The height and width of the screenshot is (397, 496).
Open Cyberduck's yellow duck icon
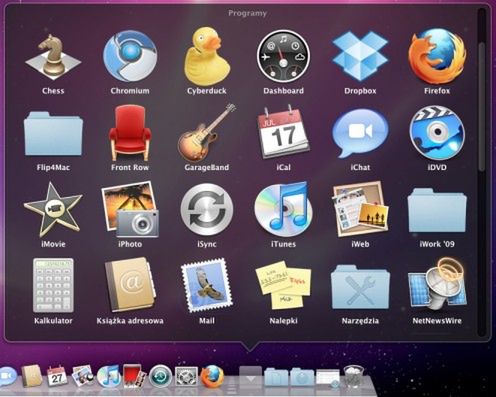(207, 56)
